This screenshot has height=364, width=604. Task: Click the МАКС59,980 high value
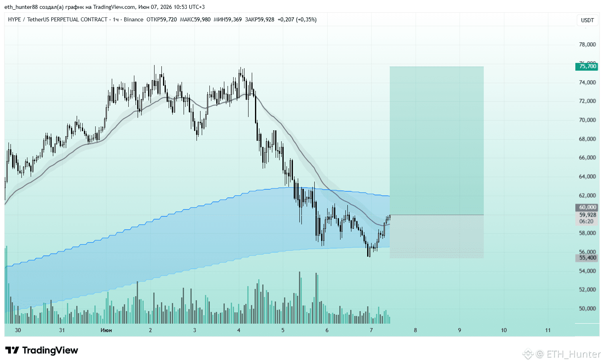(x=195, y=19)
